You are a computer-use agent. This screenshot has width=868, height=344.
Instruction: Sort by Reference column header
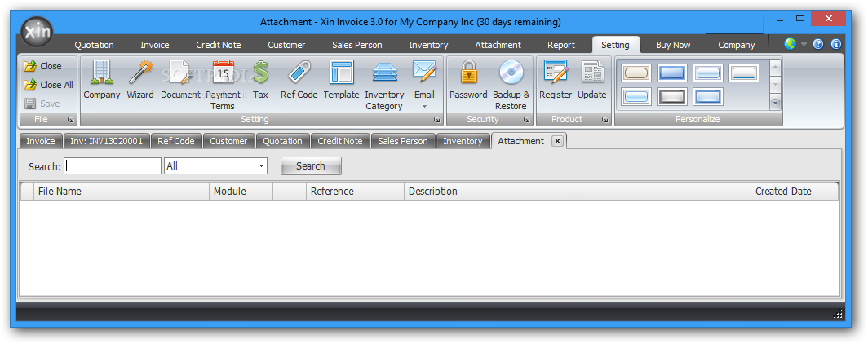[x=355, y=192]
